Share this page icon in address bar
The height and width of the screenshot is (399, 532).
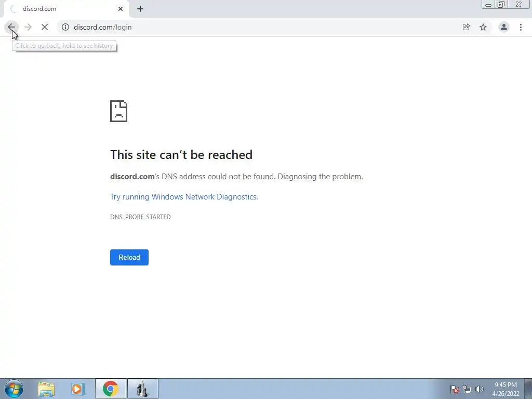[467, 27]
